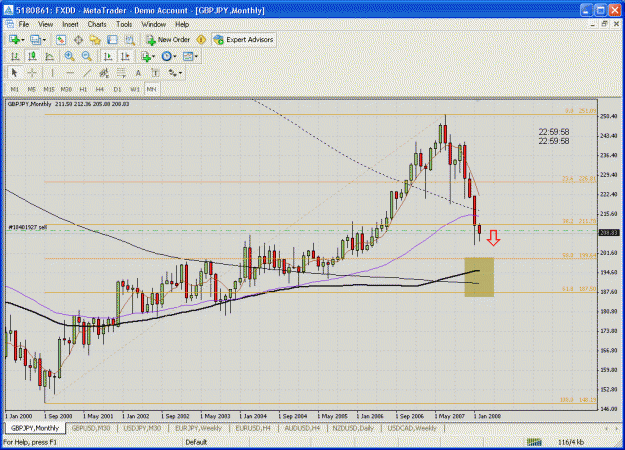The width and height of the screenshot is (625, 450).
Task: Switch to the AUDUSD,H4 chart tab
Action: pos(302,428)
